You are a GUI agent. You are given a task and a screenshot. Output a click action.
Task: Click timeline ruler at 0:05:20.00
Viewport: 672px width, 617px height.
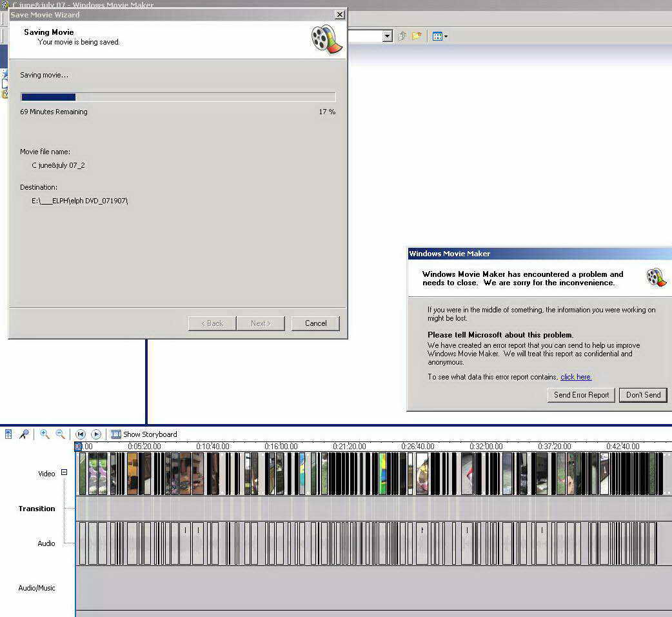point(144,447)
